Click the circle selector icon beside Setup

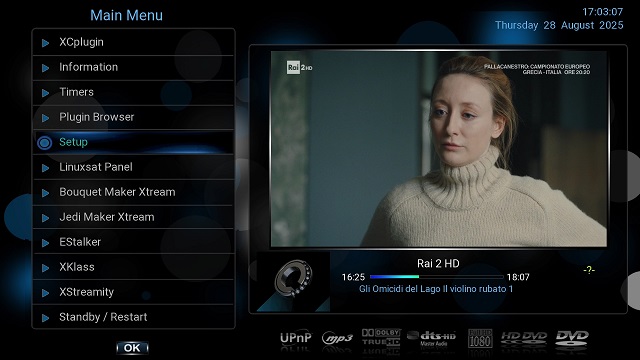point(44,142)
